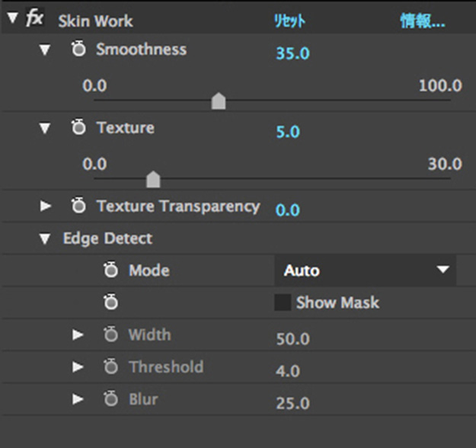The width and height of the screenshot is (476, 448).
Task: Click the リセット reset link
Action: tap(289, 21)
